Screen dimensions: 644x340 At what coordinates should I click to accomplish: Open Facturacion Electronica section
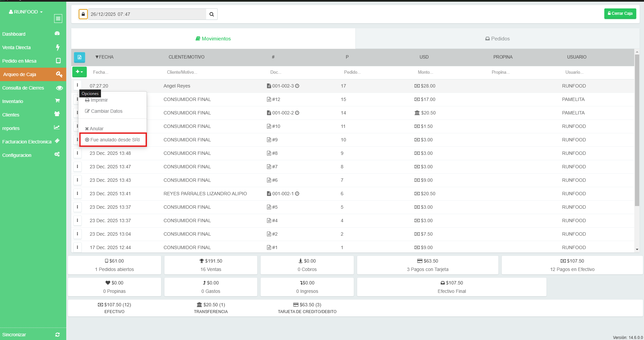point(33,142)
